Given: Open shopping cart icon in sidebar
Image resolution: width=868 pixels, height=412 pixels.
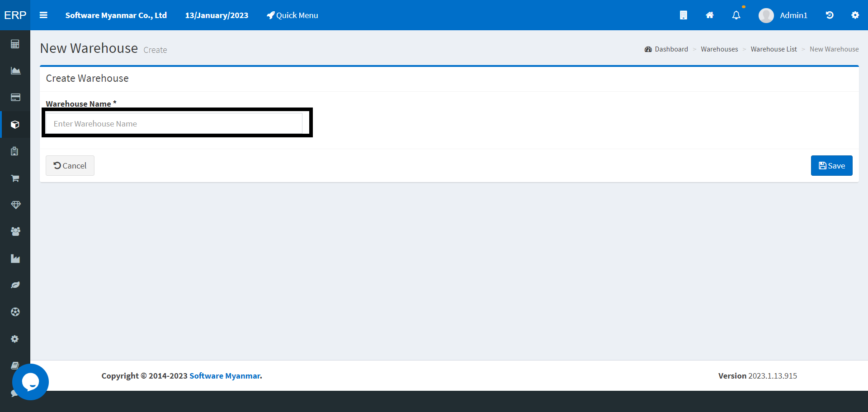Looking at the screenshot, I should click(15, 178).
